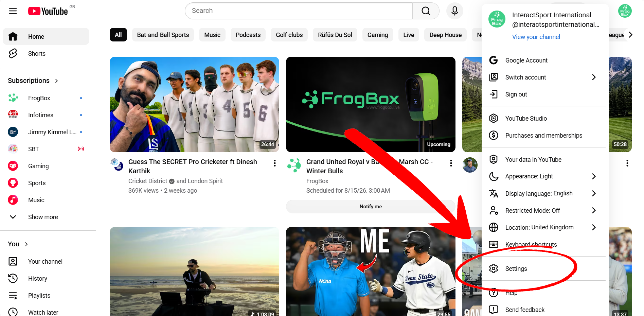The width and height of the screenshot is (644, 316).
Task: Open History in the sidebar
Action: (x=46, y=279)
